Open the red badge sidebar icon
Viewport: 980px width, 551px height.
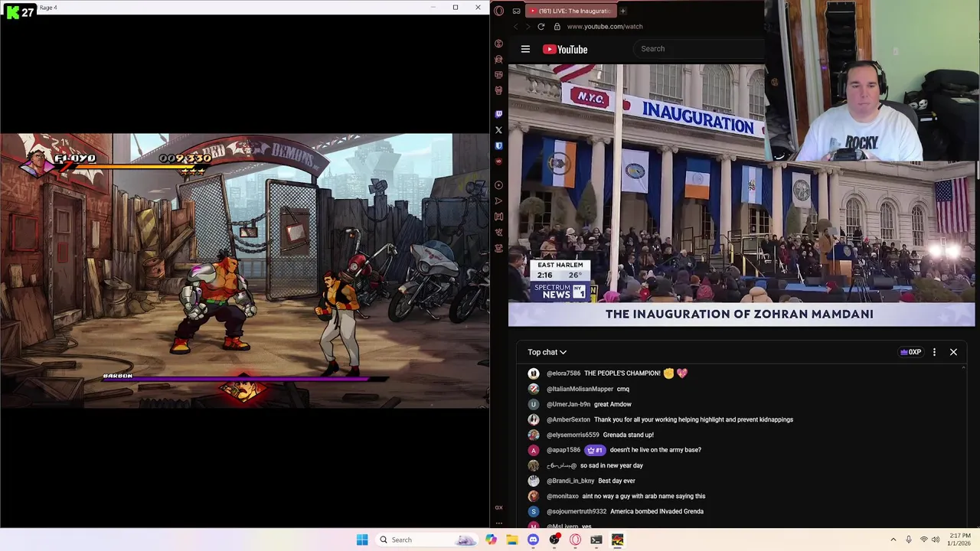(498, 161)
